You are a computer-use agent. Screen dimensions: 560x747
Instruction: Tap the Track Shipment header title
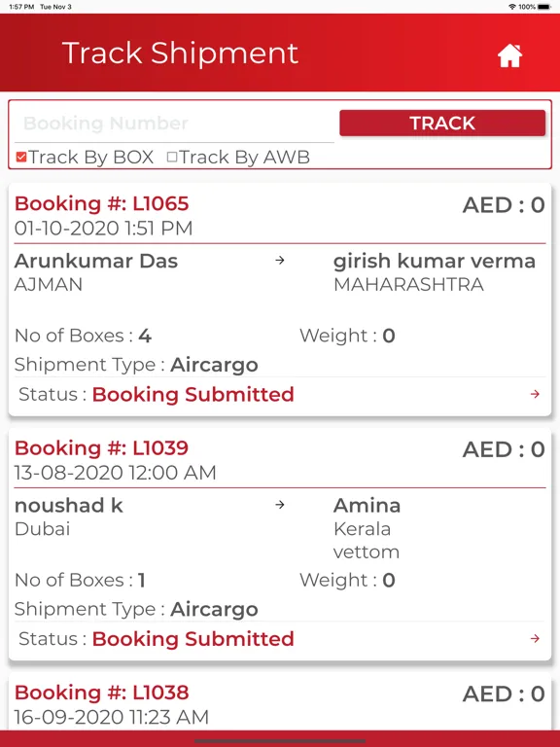(x=180, y=53)
